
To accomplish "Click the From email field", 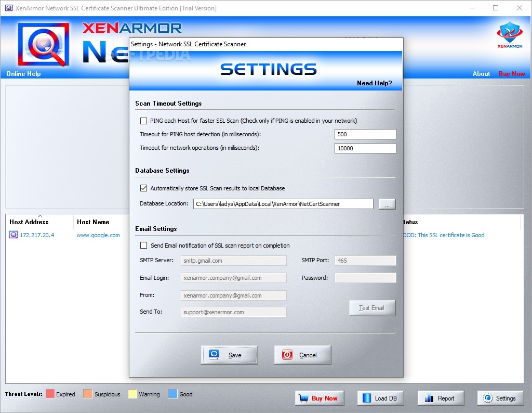I will click(233, 295).
